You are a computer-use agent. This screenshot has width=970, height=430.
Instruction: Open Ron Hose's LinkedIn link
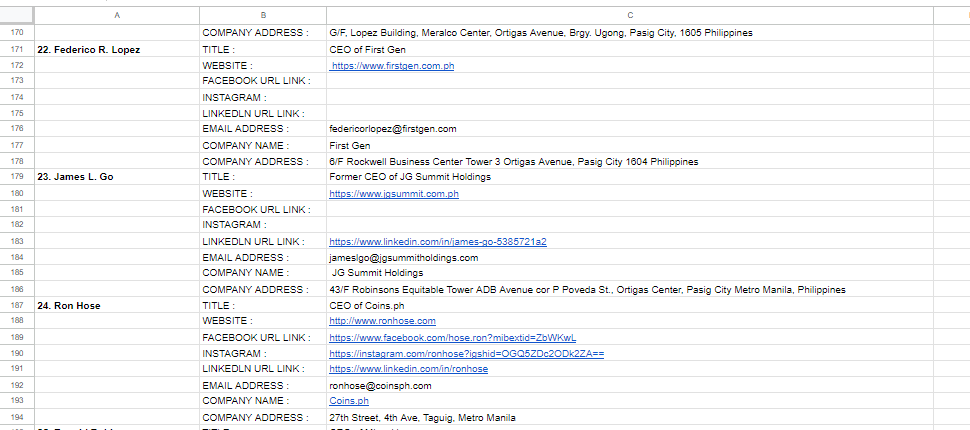408,369
